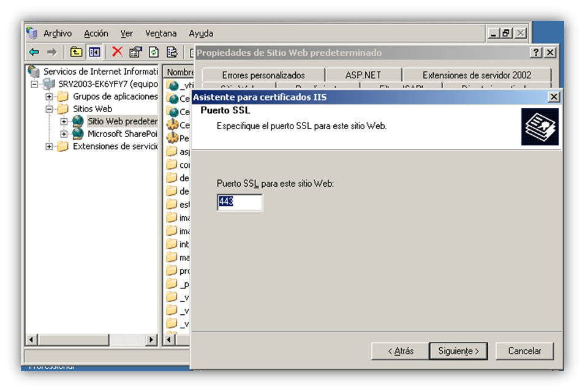This screenshot has width=585, height=392.
Task: Open the Ver menu
Action: [126, 34]
